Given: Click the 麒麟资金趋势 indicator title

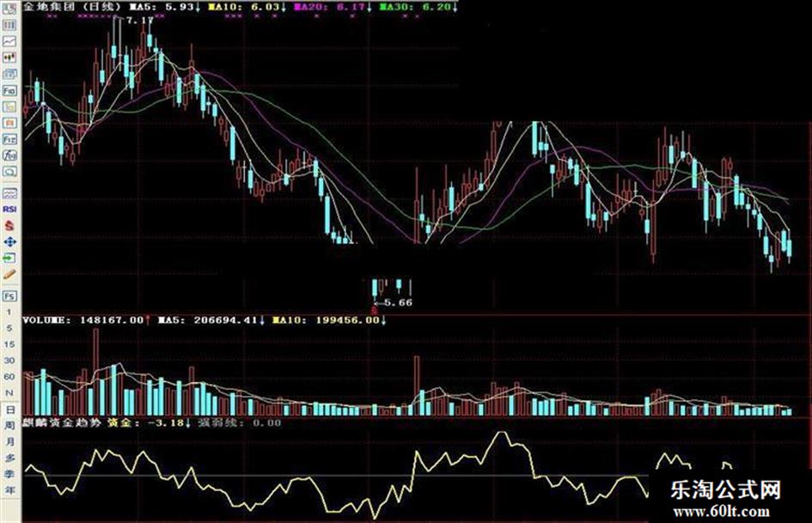Looking at the screenshot, I should click(x=62, y=423).
